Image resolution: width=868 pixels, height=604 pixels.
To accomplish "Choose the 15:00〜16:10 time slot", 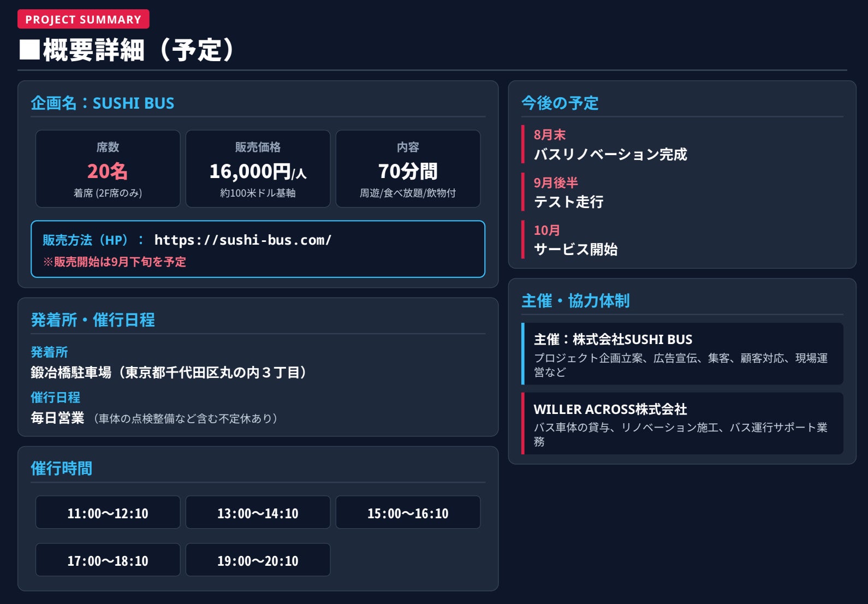I will 408,512.
